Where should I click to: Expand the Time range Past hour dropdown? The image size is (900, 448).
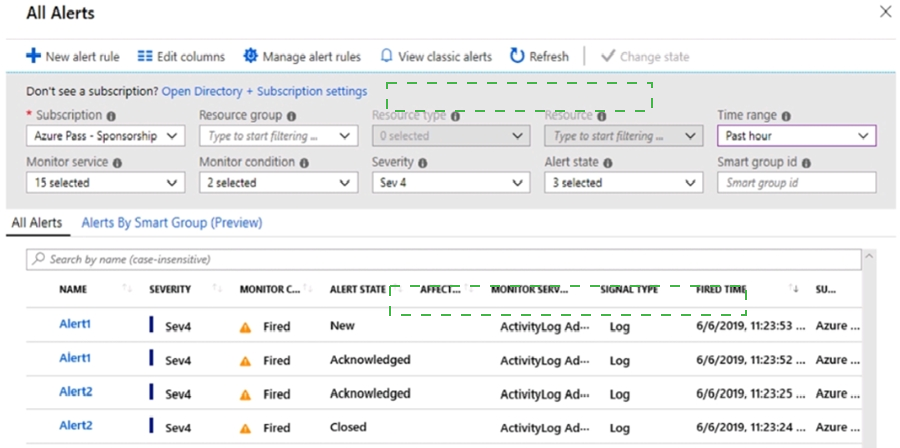pyautogui.click(x=797, y=137)
